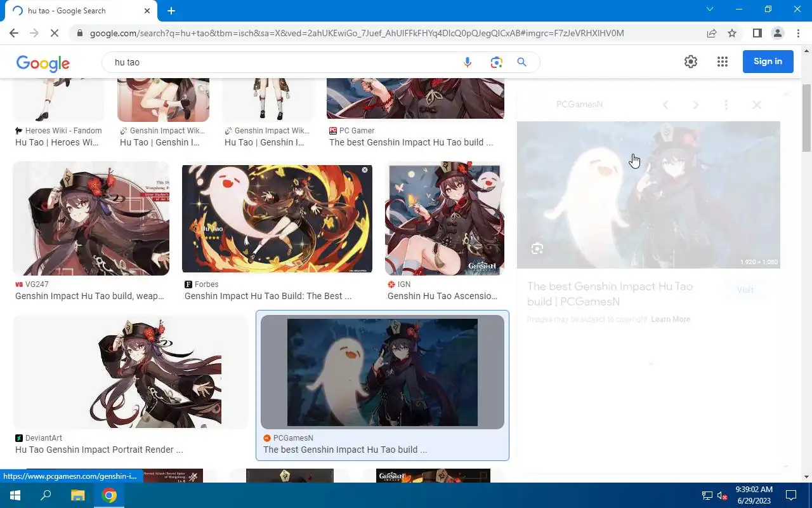Open the Chrome profile avatar
The height and width of the screenshot is (508, 812).
pyautogui.click(x=777, y=33)
